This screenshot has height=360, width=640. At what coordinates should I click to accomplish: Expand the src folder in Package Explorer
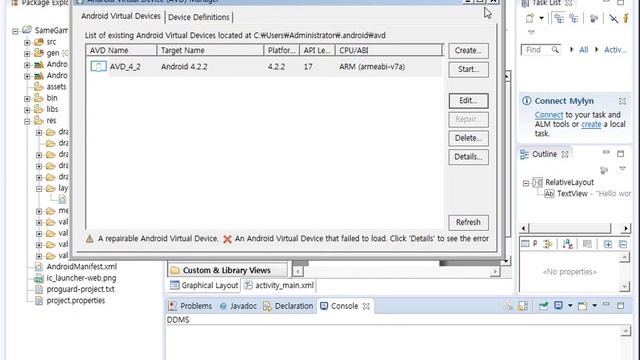pos(27,42)
